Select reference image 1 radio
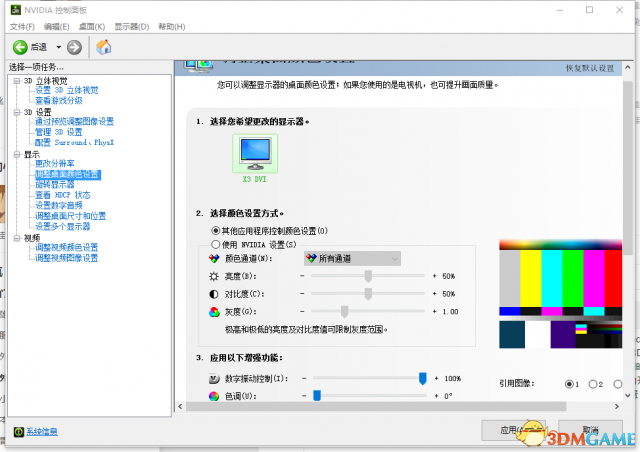 click(x=569, y=384)
